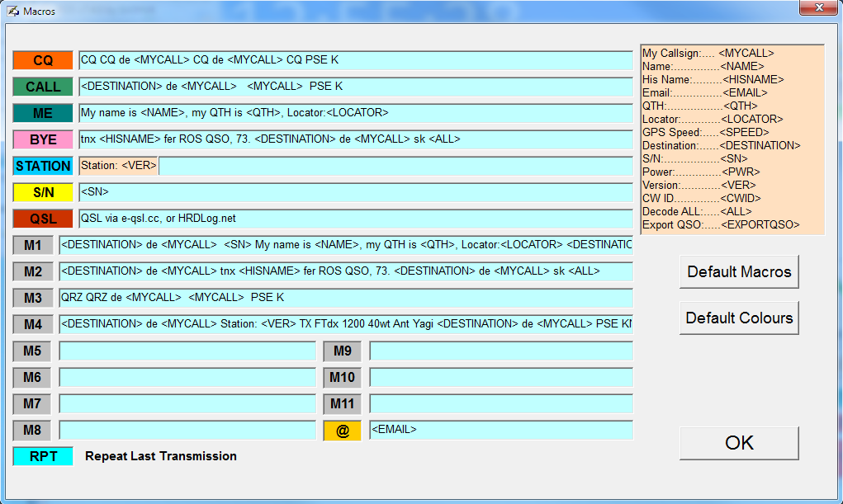This screenshot has height=504, width=843.
Task: Focus the QSL via e-qsl.cc text field
Action: [x=355, y=219]
